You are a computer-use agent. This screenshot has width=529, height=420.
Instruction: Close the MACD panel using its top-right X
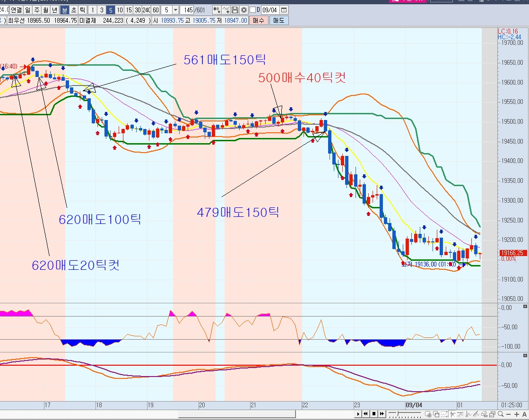coord(525,355)
